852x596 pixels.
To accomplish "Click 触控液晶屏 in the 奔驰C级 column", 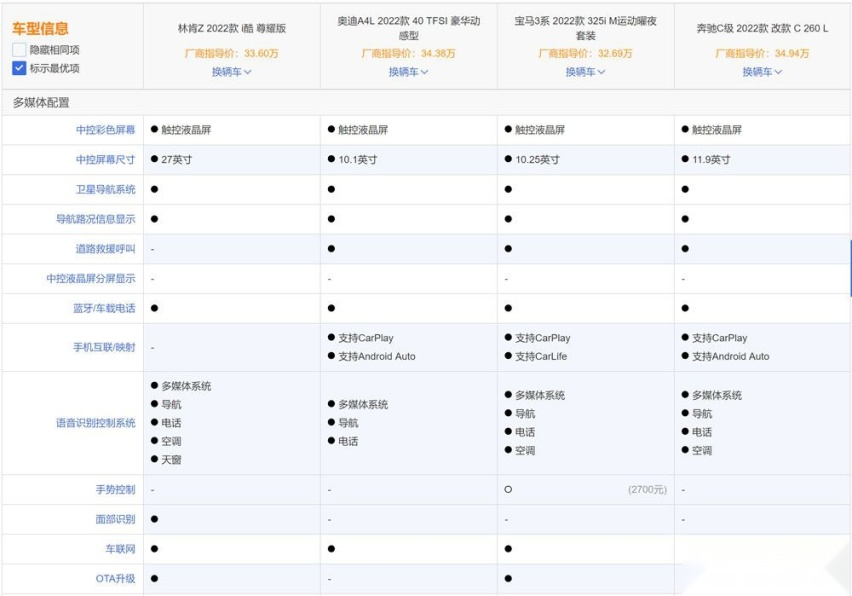I will [717, 130].
